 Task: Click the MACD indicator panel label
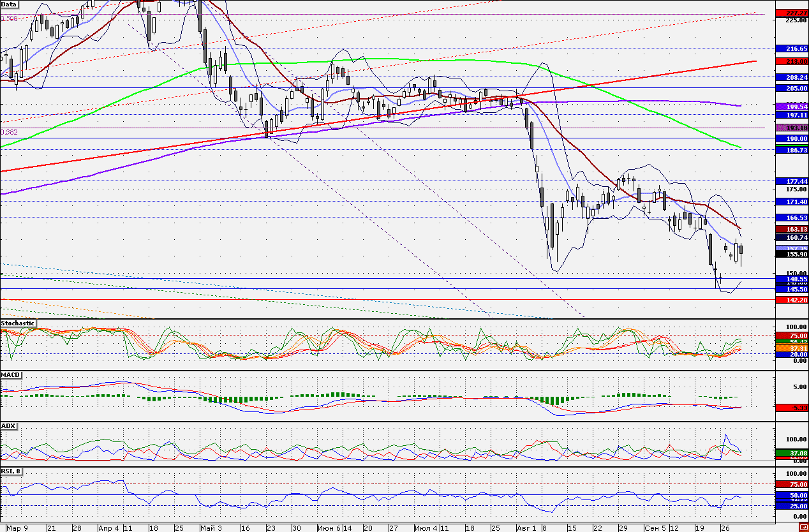[x=10, y=374]
